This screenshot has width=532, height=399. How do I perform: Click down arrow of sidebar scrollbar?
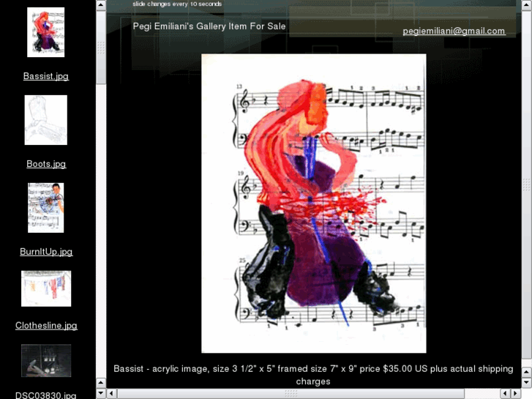(101, 394)
